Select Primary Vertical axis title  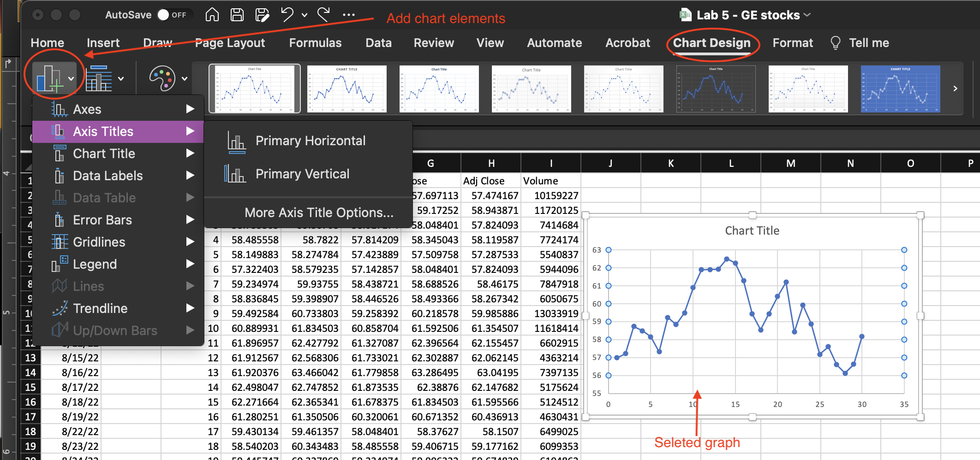coord(302,174)
